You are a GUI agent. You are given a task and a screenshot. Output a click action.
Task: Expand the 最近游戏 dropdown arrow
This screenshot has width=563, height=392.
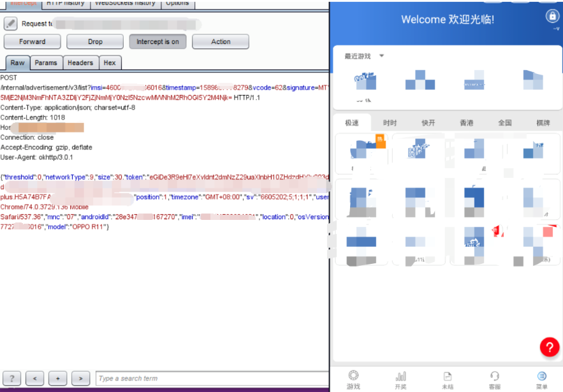coord(382,55)
